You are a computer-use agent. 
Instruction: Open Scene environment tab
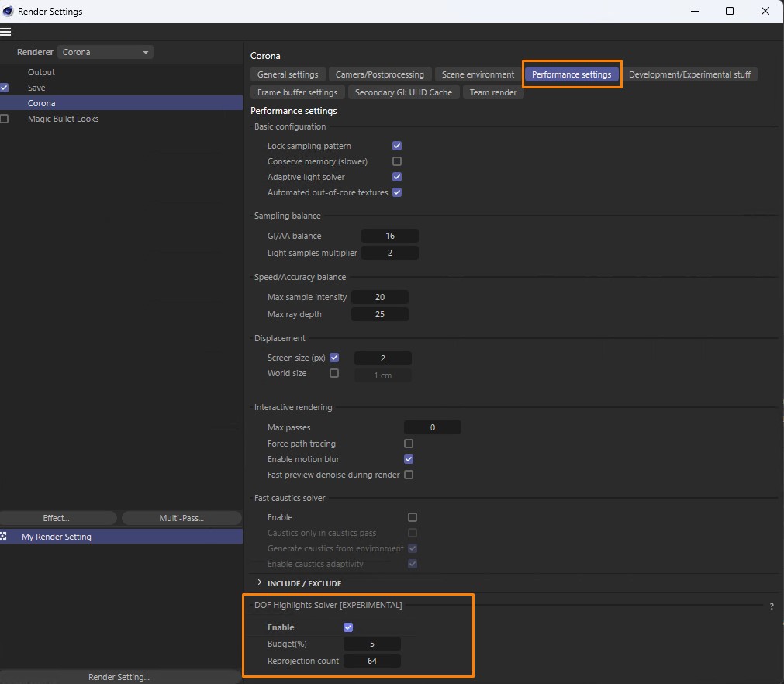[478, 74]
